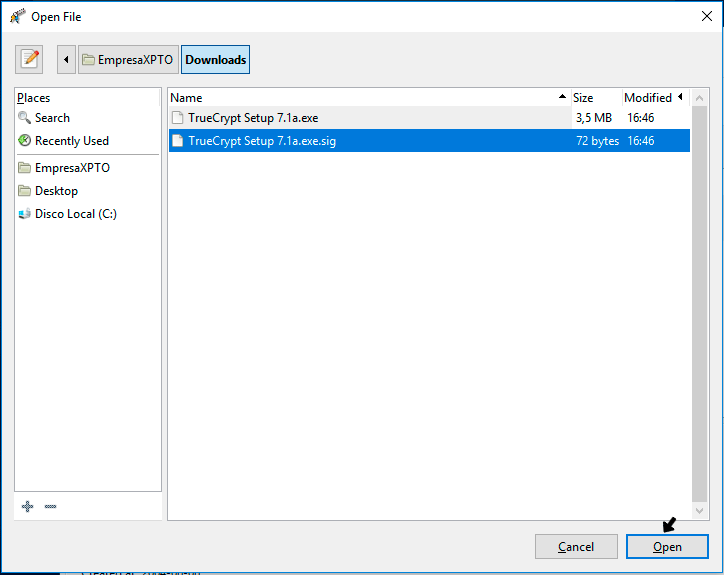Image resolution: width=724 pixels, height=575 pixels.
Task: Add a bookmark with the plus icon
Action: click(x=27, y=507)
